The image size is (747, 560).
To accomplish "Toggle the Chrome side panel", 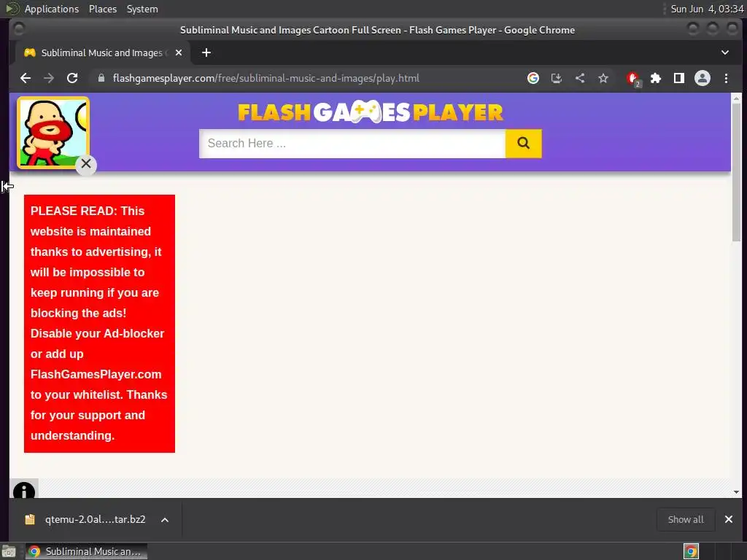I will point(679,78).
